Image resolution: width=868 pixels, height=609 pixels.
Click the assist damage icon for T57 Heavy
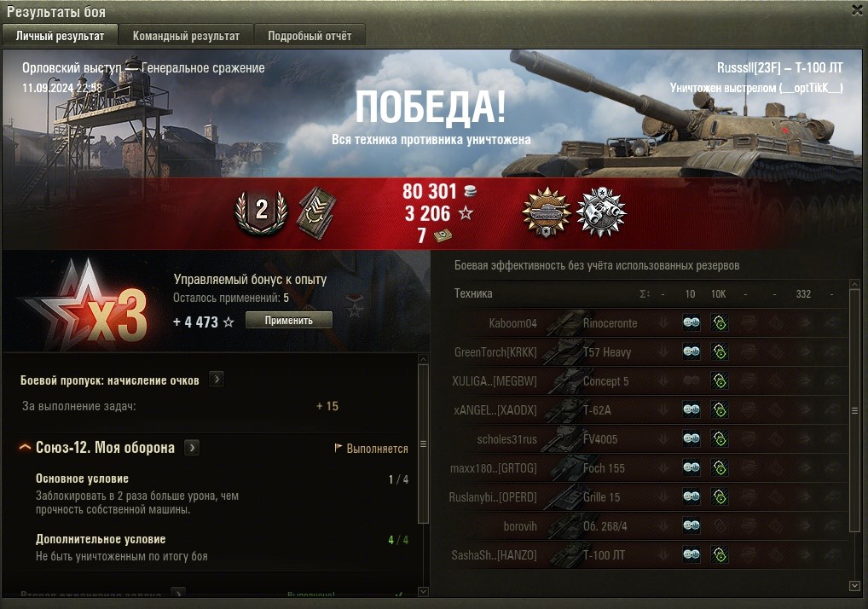(720, 352)
